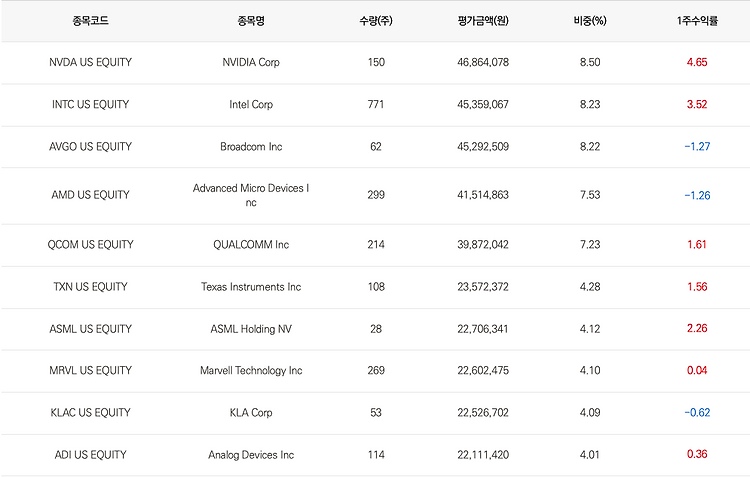Select the ASML US EQUITY code cell
750x477 pixels.
point(90,329)
